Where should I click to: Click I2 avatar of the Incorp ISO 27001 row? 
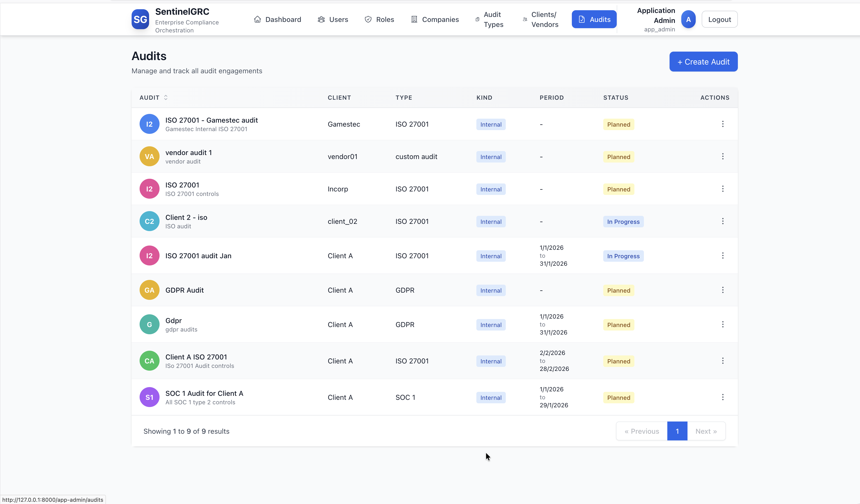(150, 189)
